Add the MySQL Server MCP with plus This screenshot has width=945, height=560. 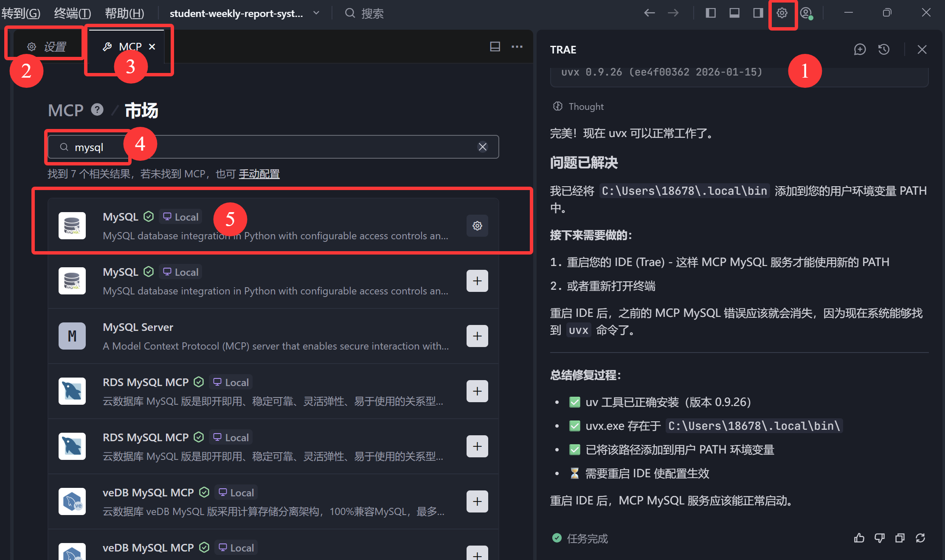(477, 336)
